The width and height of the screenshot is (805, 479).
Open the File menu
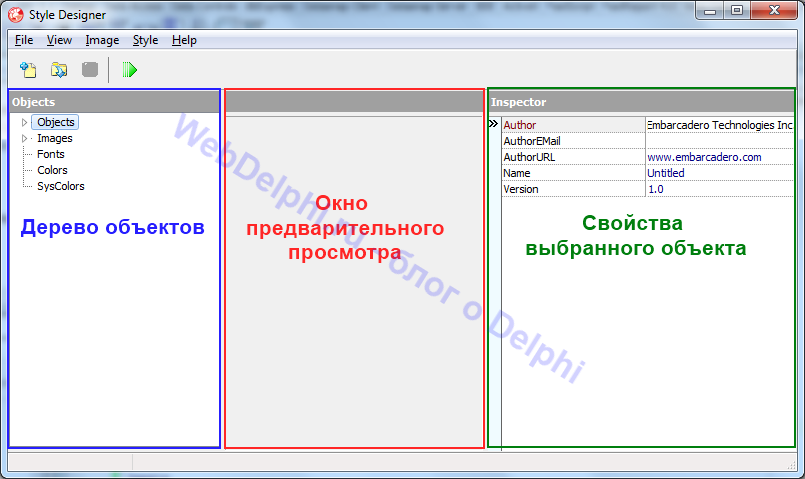pos(24,40)
